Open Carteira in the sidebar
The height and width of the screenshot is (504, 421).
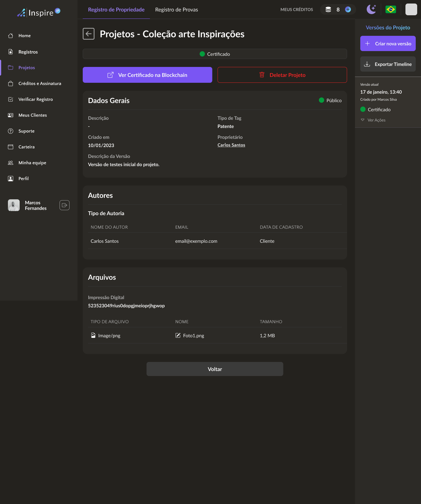click(x=26, y=147)
